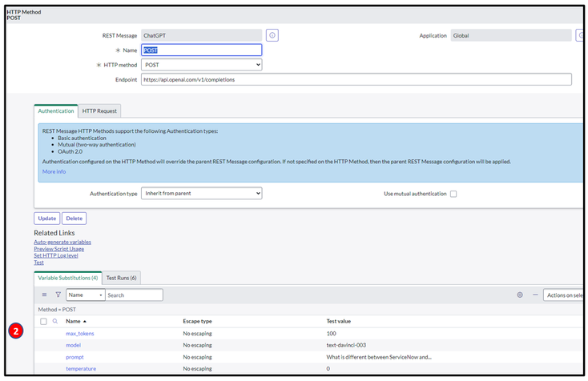Click the Test related link
588x381 pixels.
[38, 263]
